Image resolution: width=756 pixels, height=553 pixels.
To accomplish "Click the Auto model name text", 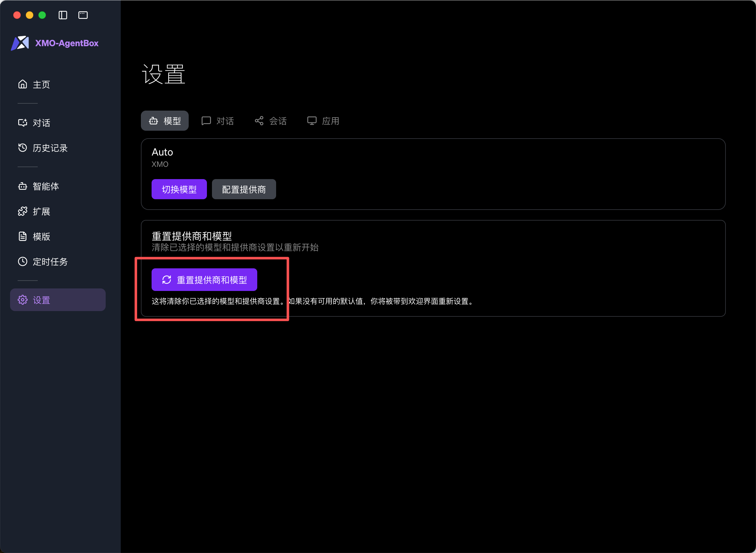I will [x=163, y=152].
